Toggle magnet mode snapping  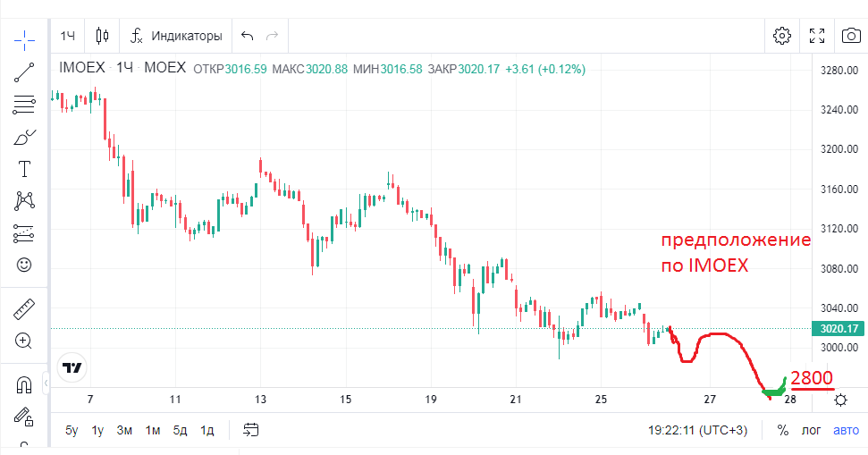24,384
